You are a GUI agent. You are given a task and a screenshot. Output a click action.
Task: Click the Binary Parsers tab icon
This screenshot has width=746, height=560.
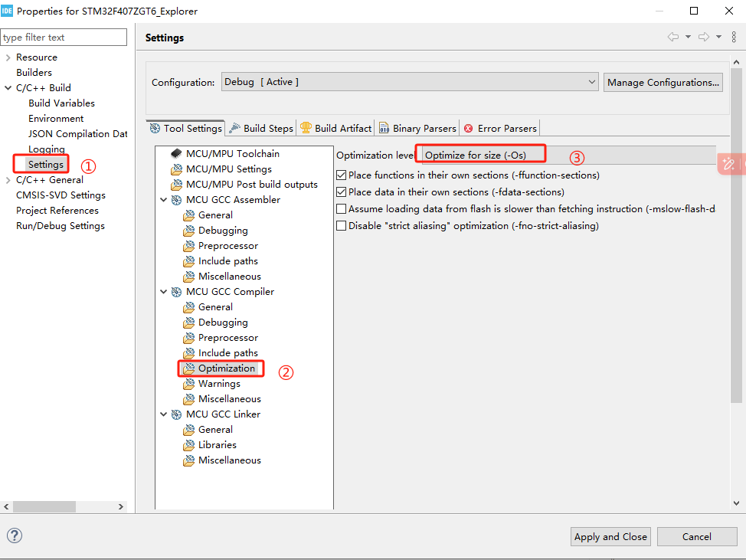[x=384, y=128]
